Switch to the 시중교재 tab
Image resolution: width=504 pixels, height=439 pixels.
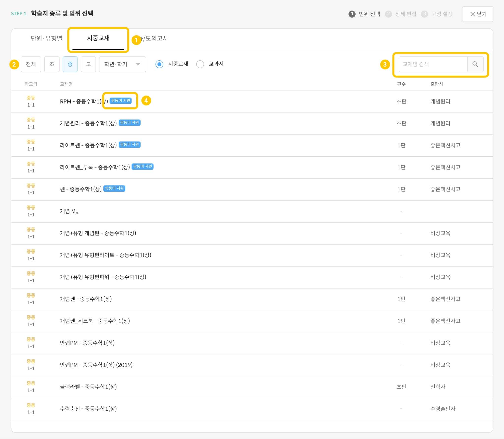[98, 38]
